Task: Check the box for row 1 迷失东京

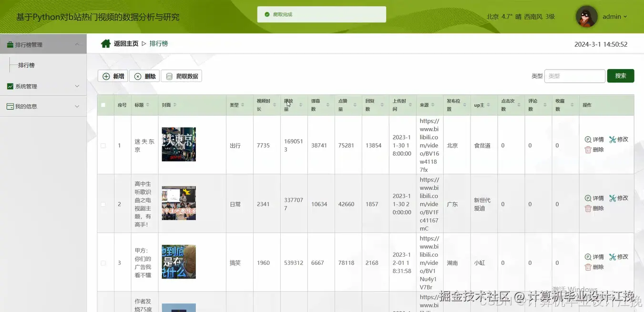Action: coord(103,145)
